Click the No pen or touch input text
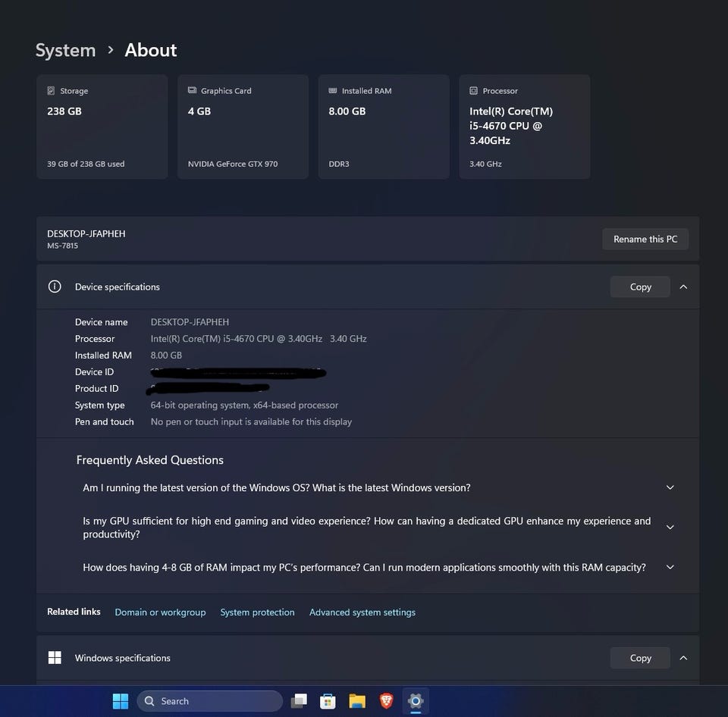This screenshot has width=728, height=717. pyautogui.click(x=251, y=422)
